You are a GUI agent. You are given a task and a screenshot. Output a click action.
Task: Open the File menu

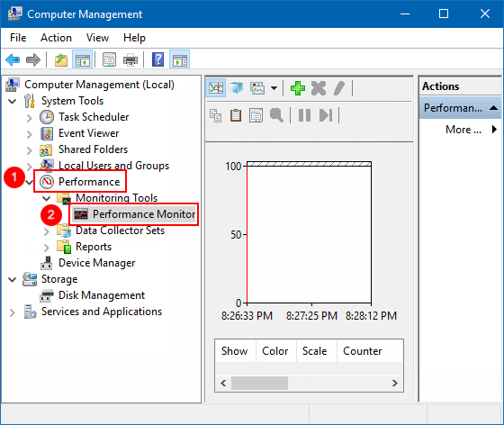[x=18, y=38]
